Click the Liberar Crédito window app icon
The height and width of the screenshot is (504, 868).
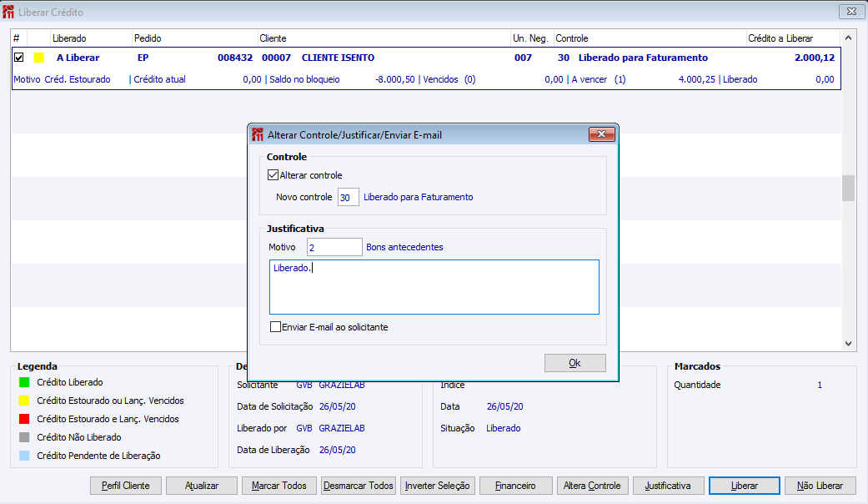pos(8,12)
